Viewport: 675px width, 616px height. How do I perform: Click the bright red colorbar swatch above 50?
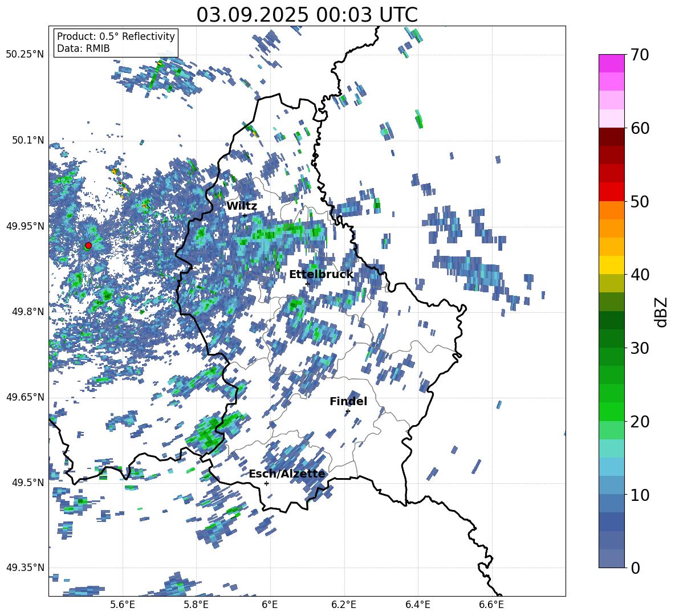611,192
